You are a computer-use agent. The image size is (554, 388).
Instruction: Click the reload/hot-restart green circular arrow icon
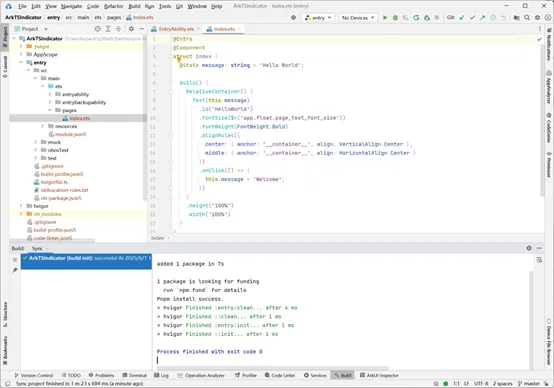click(x=416, y=17)
